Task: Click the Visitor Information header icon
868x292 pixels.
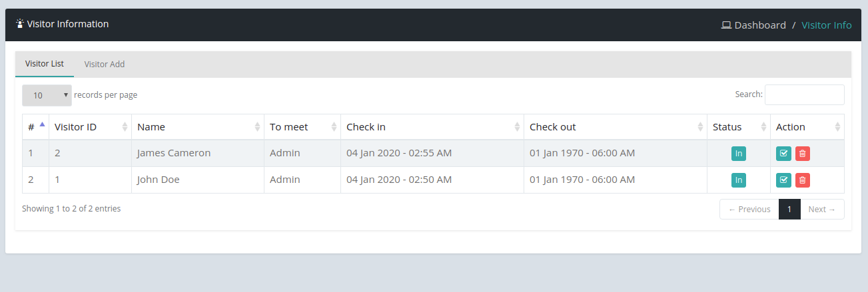Action: point(20,24)
